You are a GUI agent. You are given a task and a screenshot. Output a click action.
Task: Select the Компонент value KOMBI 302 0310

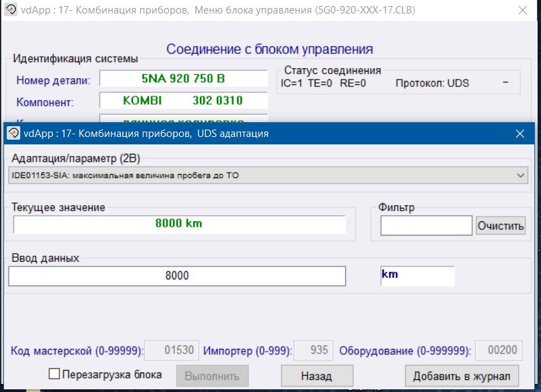pyautogui.click(x=183, y=101)
